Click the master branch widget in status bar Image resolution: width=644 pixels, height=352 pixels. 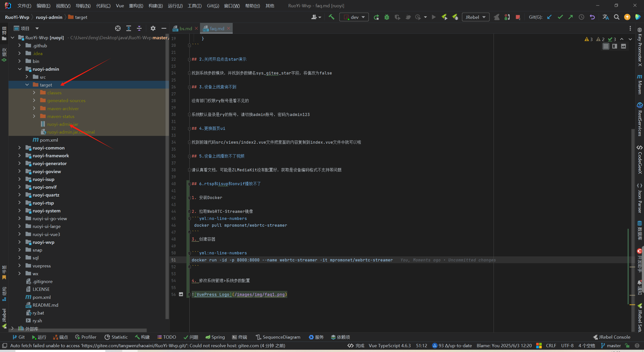tap(611, 346)
